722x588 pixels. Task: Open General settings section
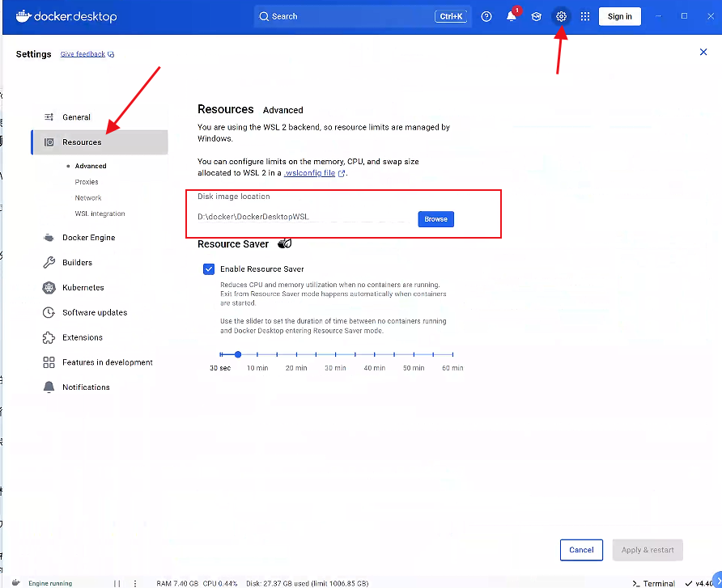(100, 116)
